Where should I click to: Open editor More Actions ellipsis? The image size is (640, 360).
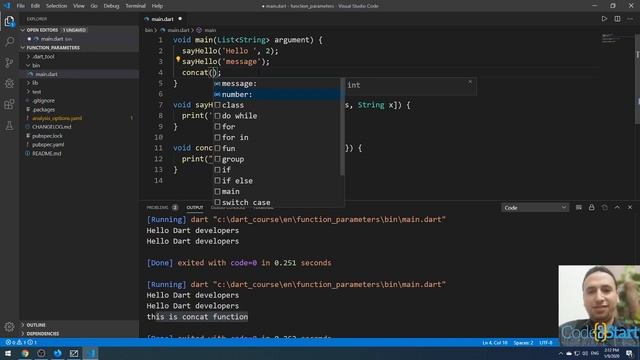pyautogui.click(x=630, y=19)
